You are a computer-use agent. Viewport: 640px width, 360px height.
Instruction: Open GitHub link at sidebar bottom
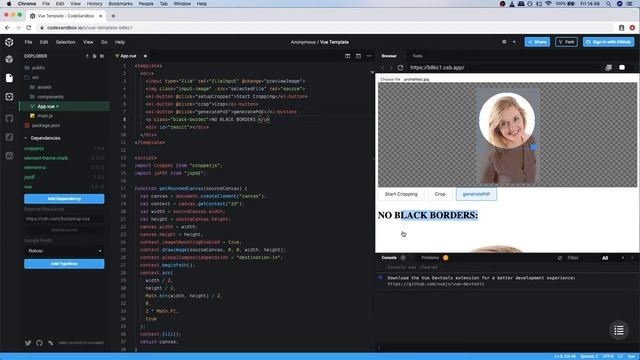click(39, 343)
